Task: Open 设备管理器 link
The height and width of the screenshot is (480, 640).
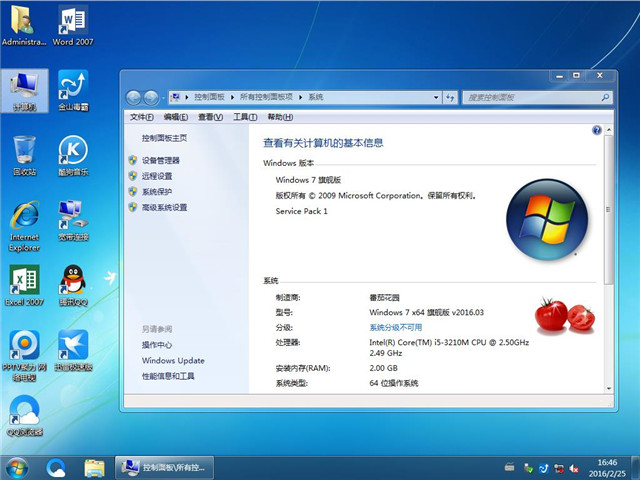Action: (x=160, y=160)
